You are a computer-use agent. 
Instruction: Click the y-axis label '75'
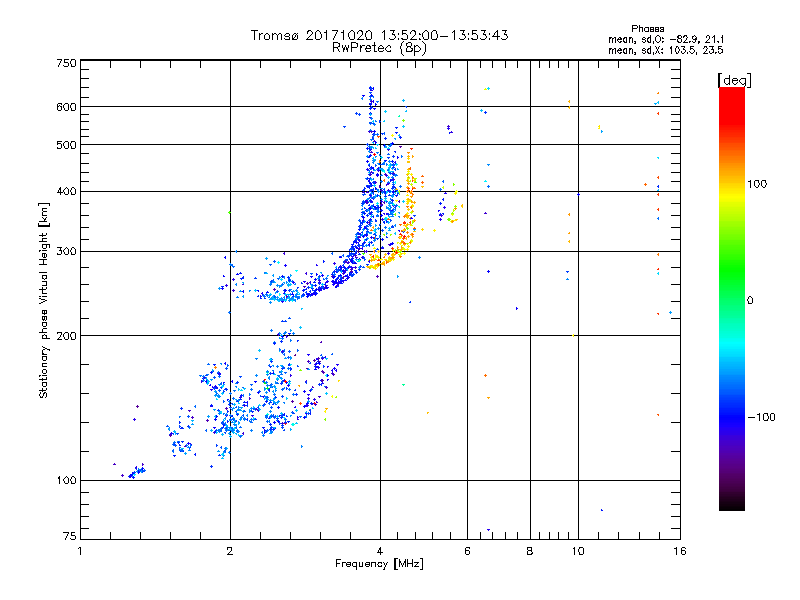click(70, 536)
